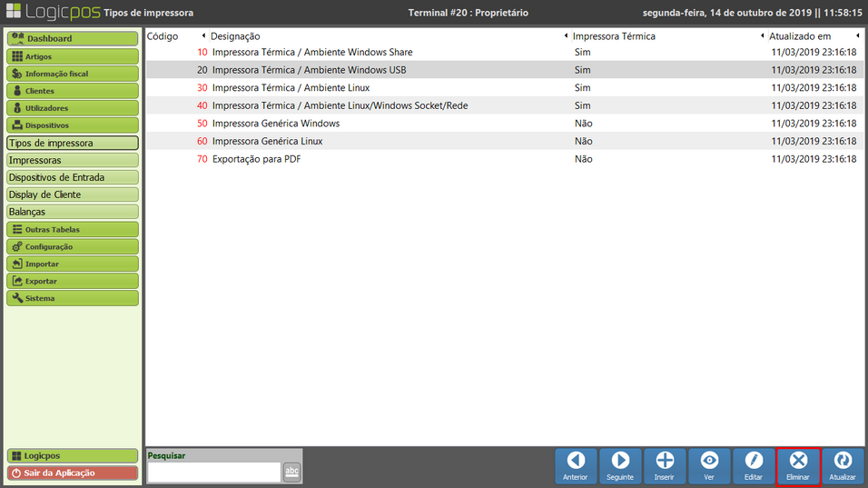Collapse the Dispositivos sidebar section

[x=73, y=125]
